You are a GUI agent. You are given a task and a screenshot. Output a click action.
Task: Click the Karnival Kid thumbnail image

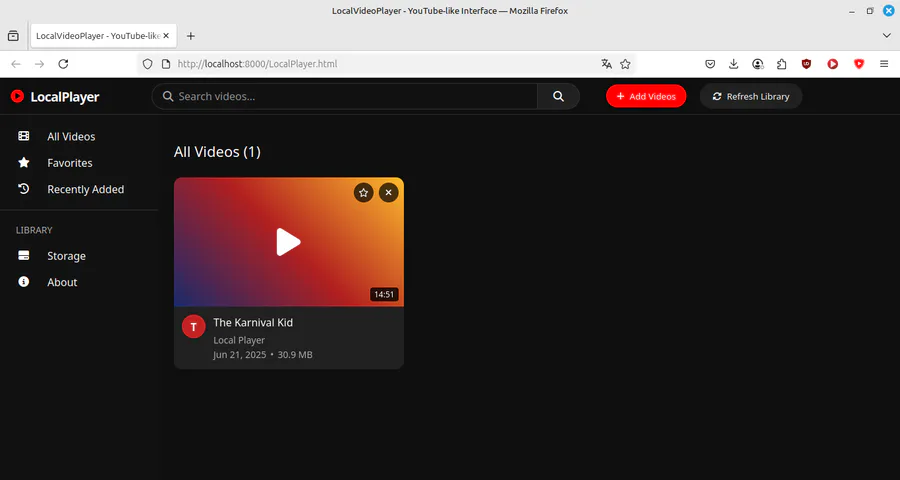[x=289, y=242]
